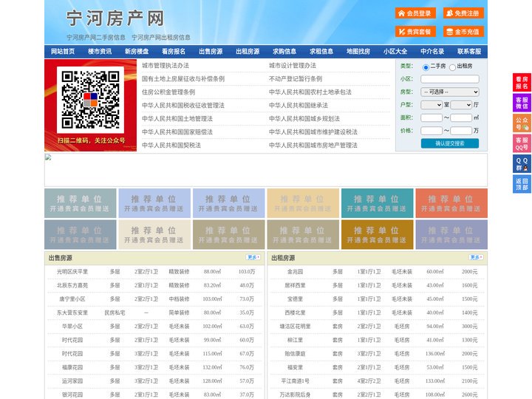Focus the 小区 name input field
The height and width of the screenshot is (399, 532).
450,79
